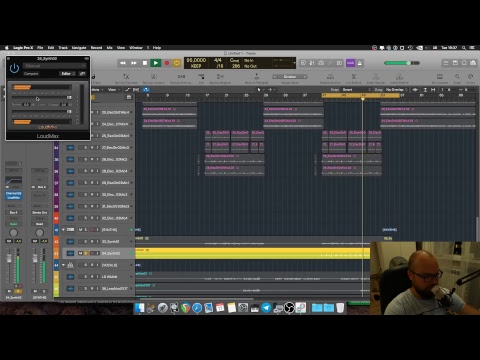Open the Nudge Value Division selector
This screenshot has height=360, width=480.
pyautogui.click(x=289, y=77)
